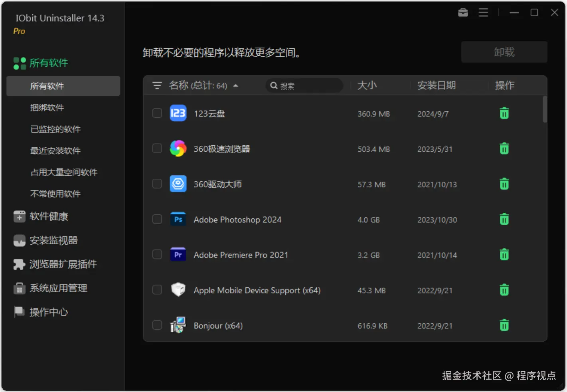Click the 软件健康 sidebar icon

[x=19, y=216]
